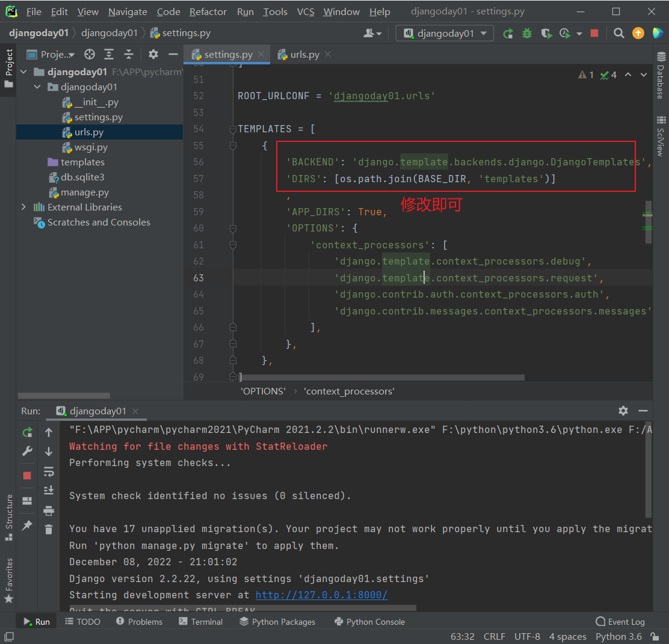Switch to the urls.py editor tab
Screen dimensions: 669x644
pyautogui.click(x=304, y=55)
